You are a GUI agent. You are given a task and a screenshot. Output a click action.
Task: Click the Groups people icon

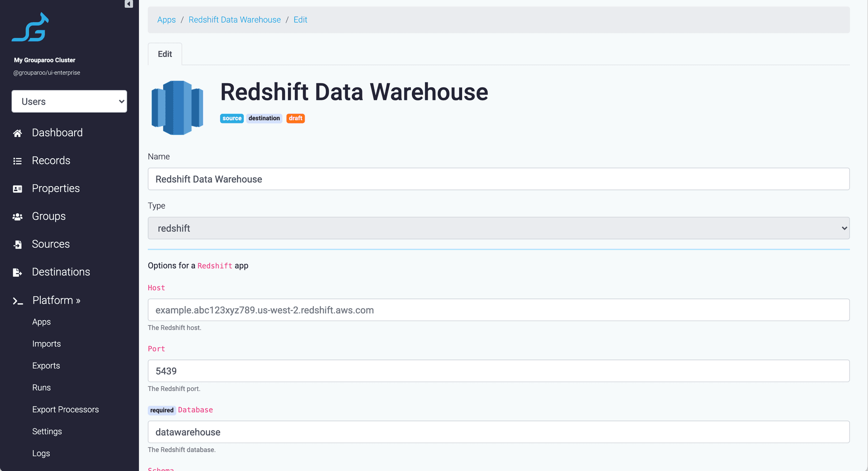click(18, 217)
